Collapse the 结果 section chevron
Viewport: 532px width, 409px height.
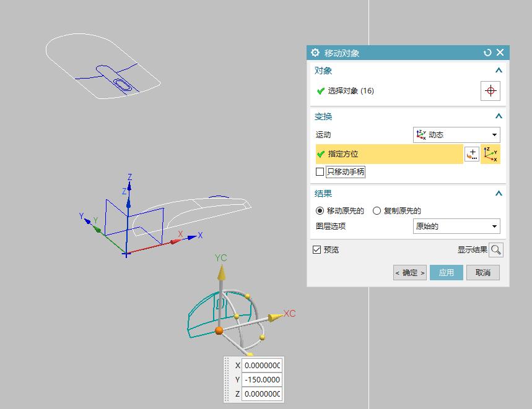[x=499, y=192]
